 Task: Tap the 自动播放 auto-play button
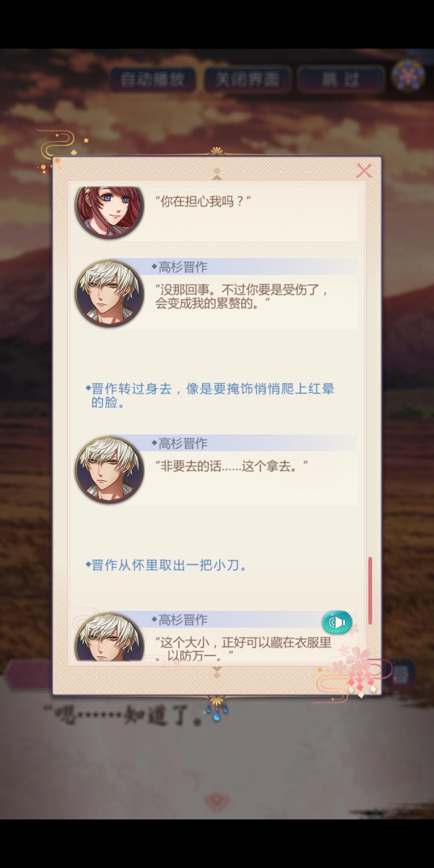pos(153,79)
